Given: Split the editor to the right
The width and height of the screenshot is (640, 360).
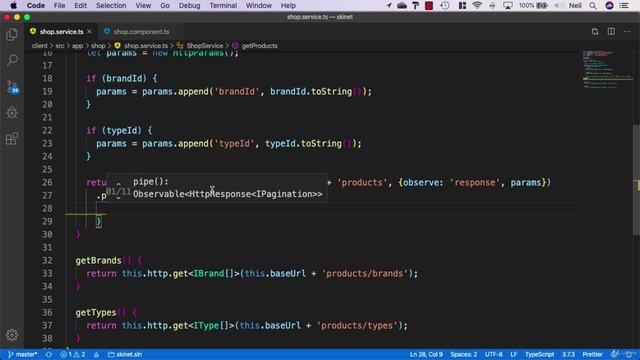Looking at the screenshot, I should (x=611, y=31).
